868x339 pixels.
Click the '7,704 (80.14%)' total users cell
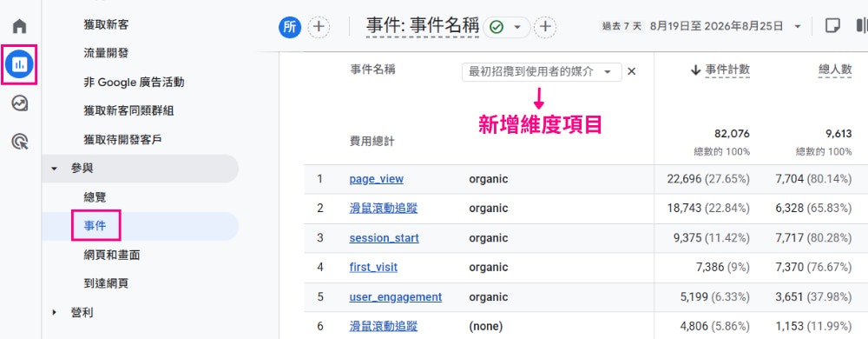tap(814, 179)
